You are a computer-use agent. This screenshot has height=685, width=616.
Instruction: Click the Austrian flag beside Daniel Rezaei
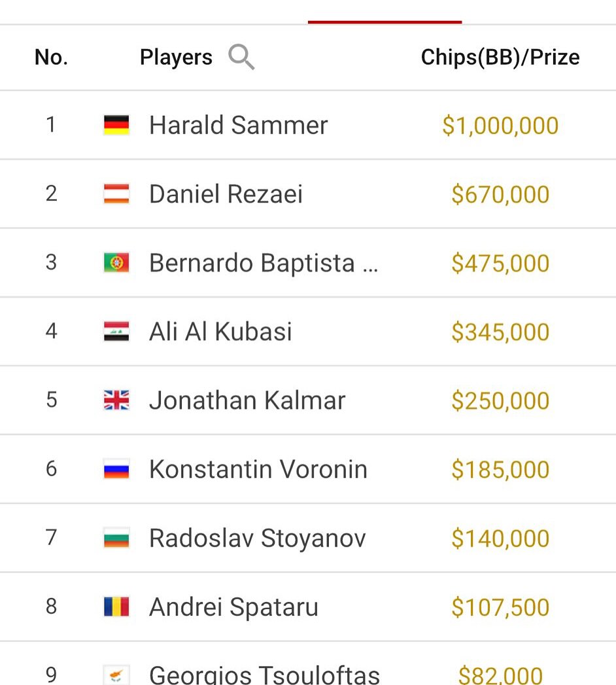tap(116, 194)
